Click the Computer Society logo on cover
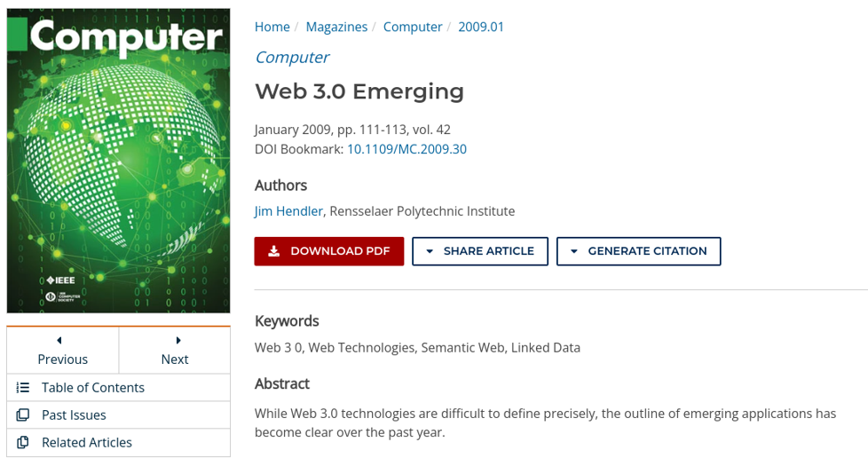 coord(62,296)
